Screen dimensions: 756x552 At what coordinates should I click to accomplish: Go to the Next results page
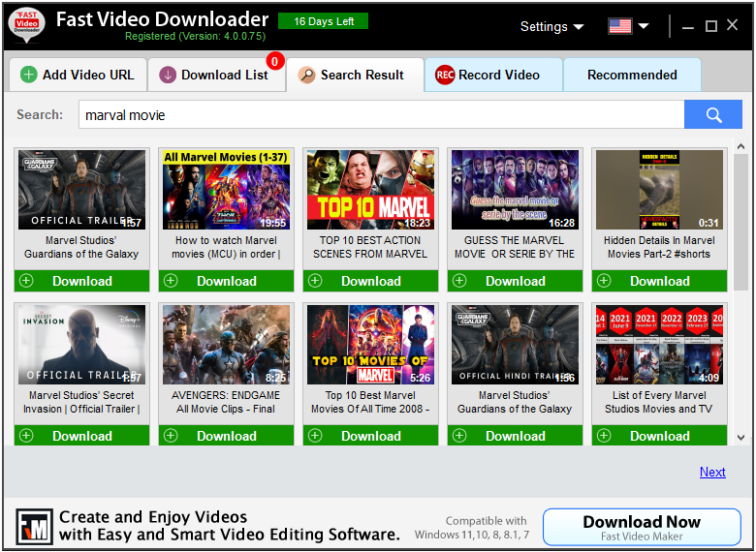click(x=712, y=472)
